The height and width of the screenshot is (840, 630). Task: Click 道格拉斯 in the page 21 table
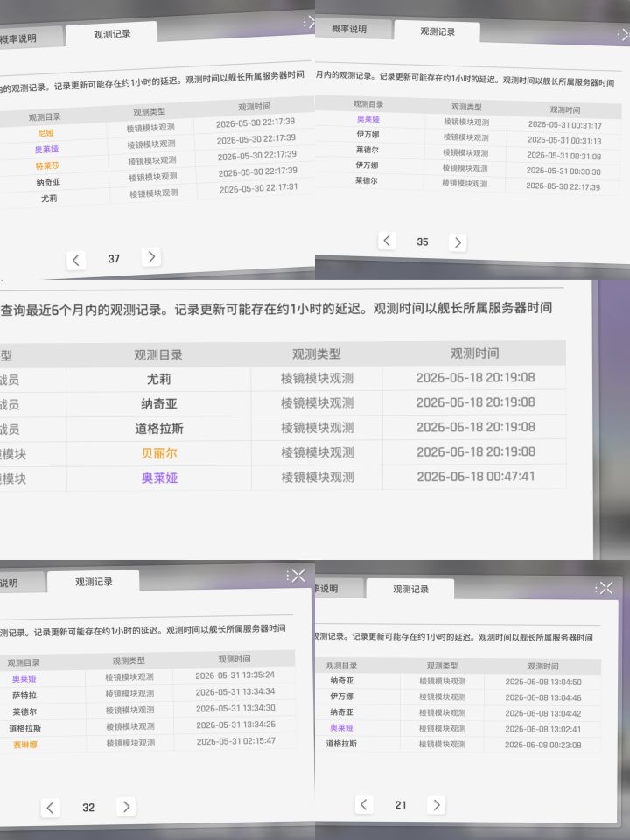click(341, 744)
